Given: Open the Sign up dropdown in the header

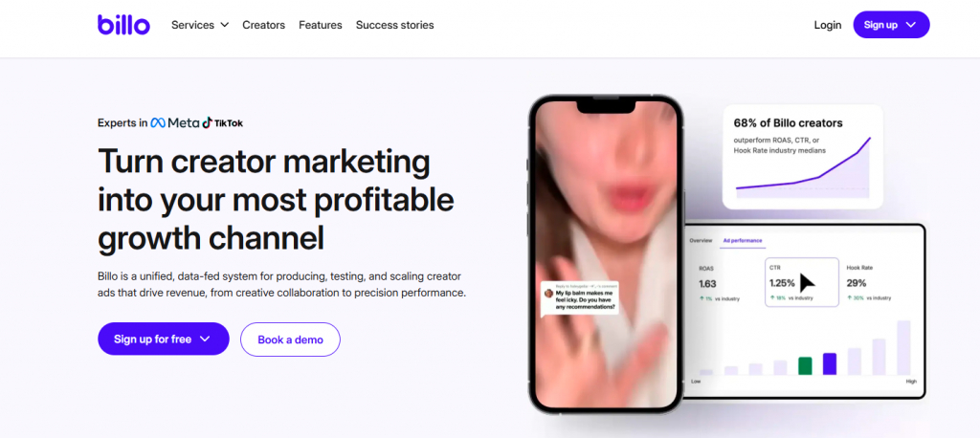Looking at the screenshot, I should [x=891, y=25].
